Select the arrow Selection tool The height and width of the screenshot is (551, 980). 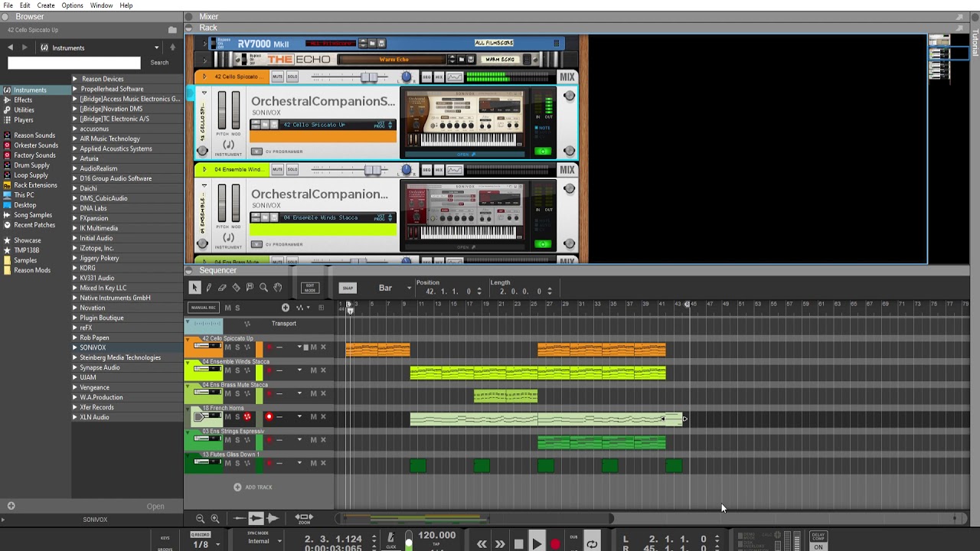(194, 288)
